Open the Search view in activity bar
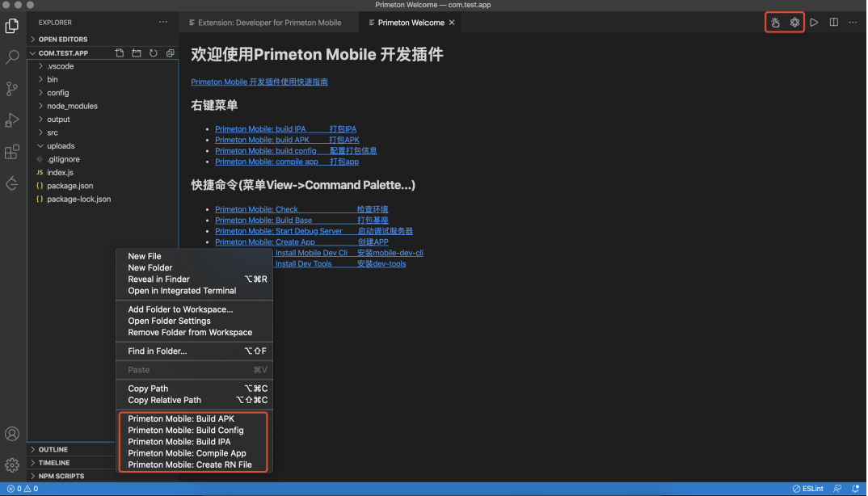868x496 pixels. click(12, 57)
